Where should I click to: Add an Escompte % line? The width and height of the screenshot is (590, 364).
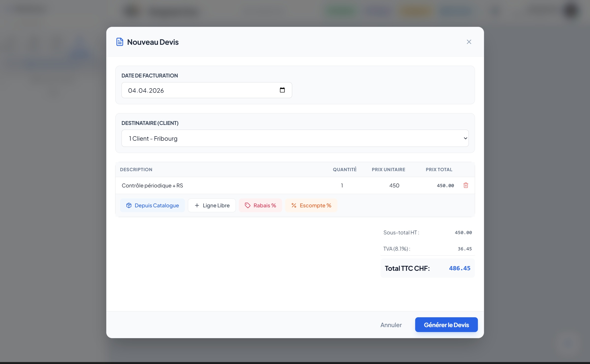pos(311,205)
